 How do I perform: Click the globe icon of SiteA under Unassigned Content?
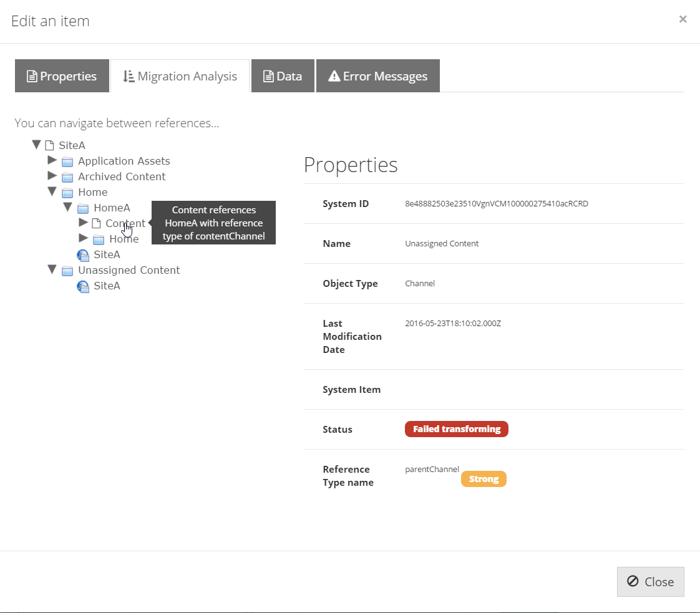(83, 286)
